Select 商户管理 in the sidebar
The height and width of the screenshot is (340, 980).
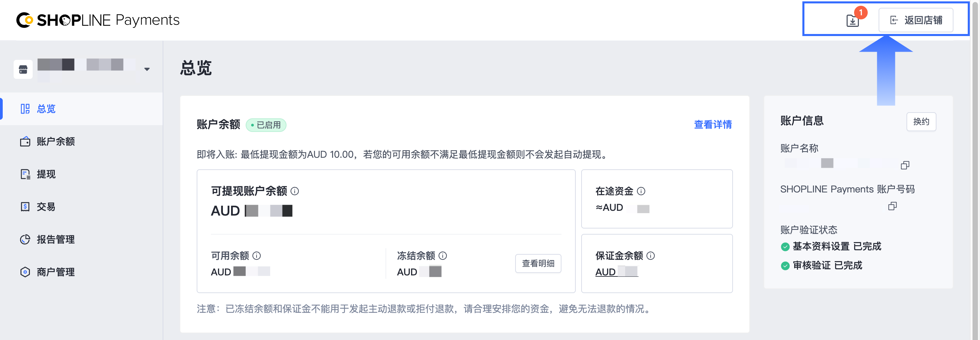click(55, 272)
